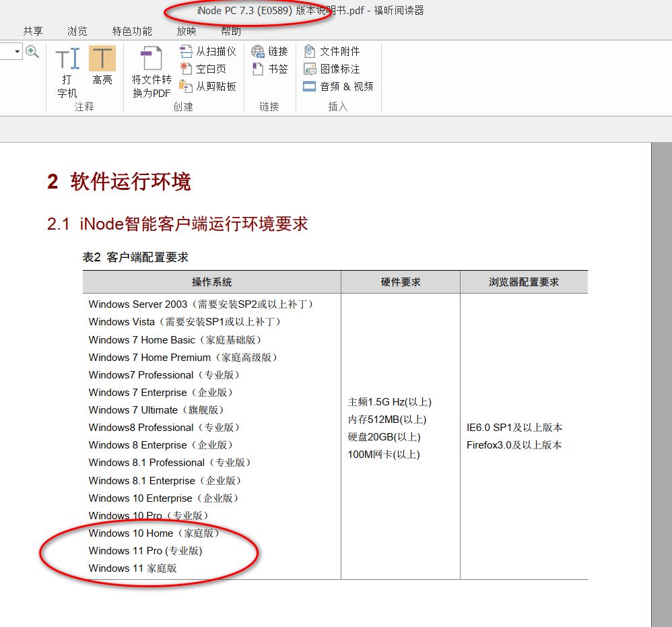Click 'Windows 8.1 Professional' row
This screenshot has width=672, height=627.
[x=170, y=463]
